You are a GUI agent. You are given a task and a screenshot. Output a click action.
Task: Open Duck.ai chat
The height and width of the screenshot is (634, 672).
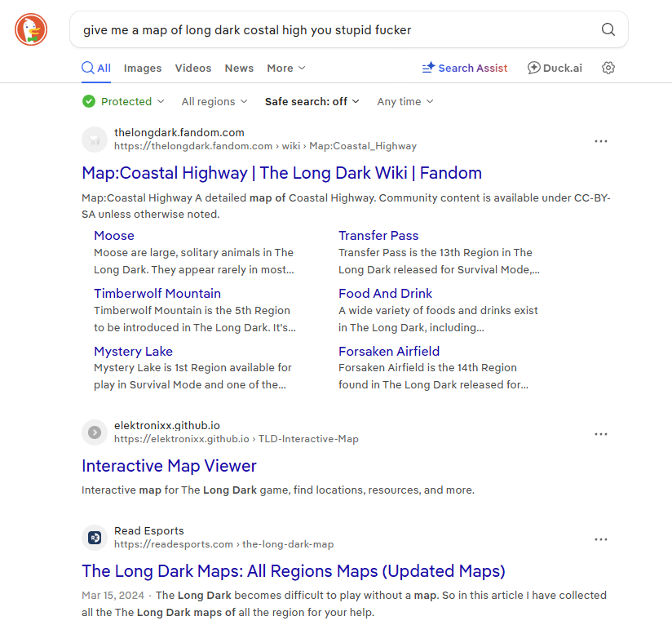pyautogui.click(x=555, y=68)
